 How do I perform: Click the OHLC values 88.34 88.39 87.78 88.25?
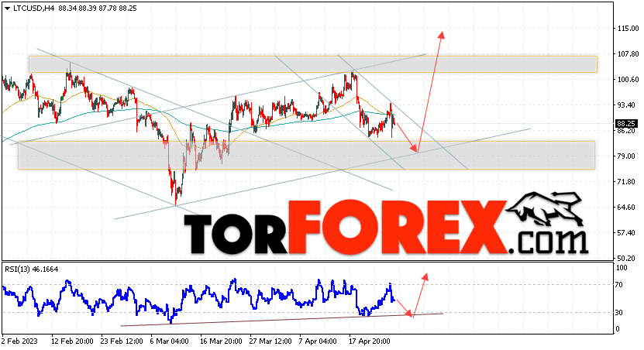[98, 9]
